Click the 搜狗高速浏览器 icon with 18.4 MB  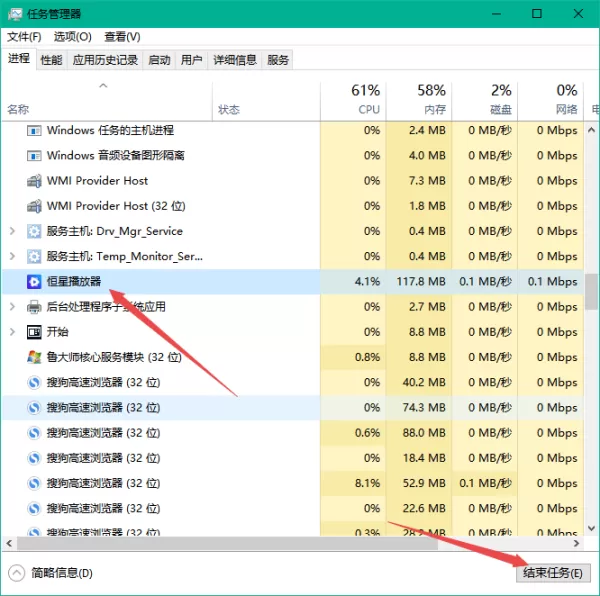[34, 458]
